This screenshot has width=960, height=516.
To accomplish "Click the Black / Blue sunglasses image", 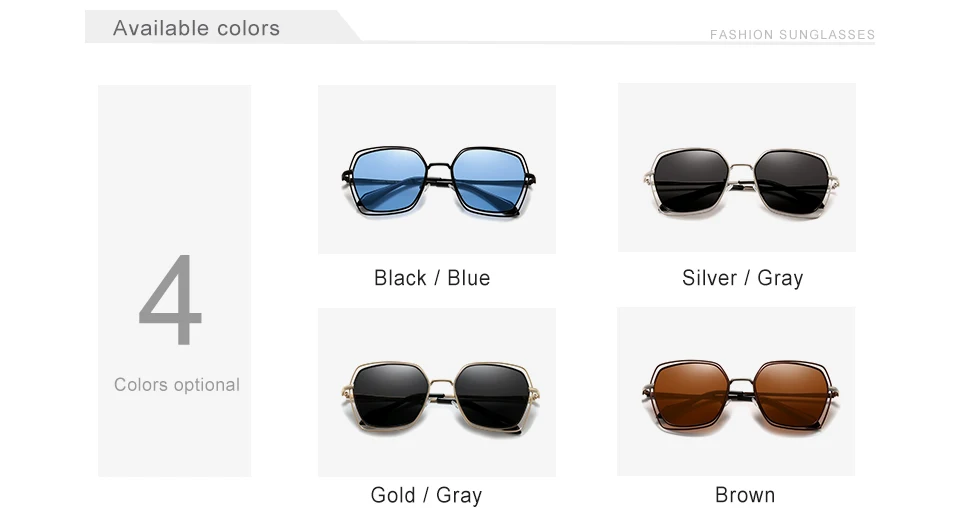I will [437, 169].
